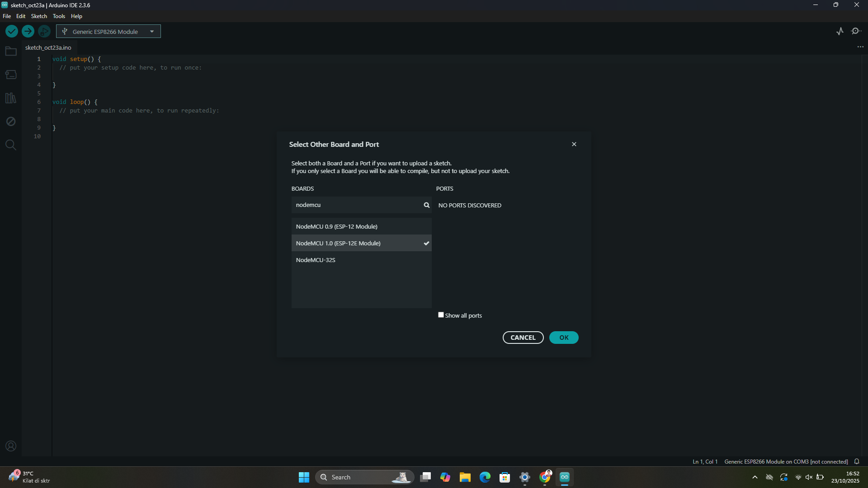Viewport: 868px width, 488px height.
Task: Expand the Generic ESP8266 Module board dropdown
Action: [x=108, y=31]
